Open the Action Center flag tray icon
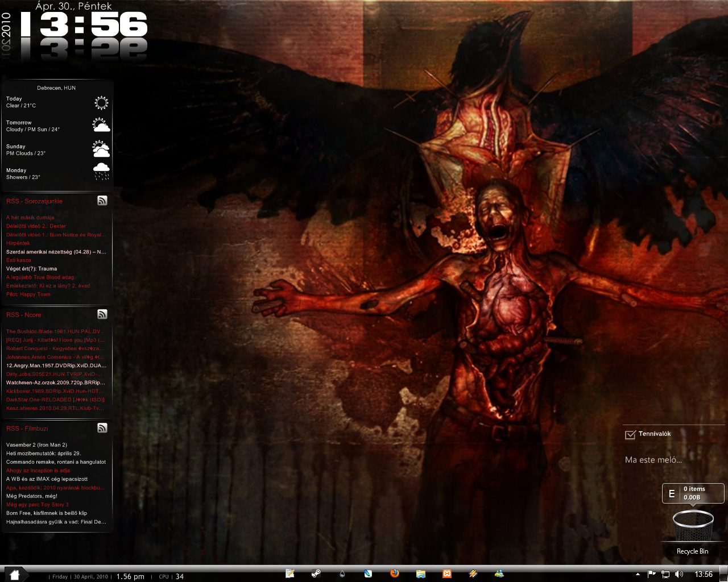The width and height of the screenshot is (728, 582). pyautogui.click(x=652, y=574)
